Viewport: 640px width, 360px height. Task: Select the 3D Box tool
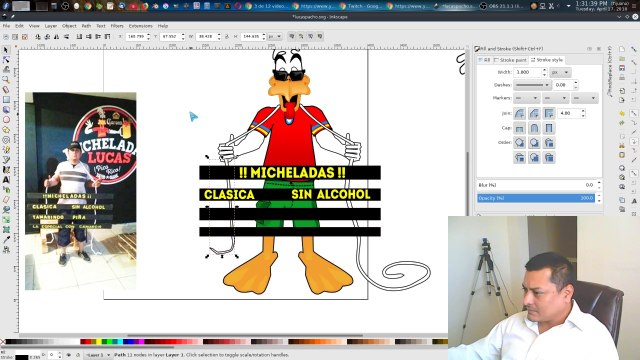coord(6,110)
